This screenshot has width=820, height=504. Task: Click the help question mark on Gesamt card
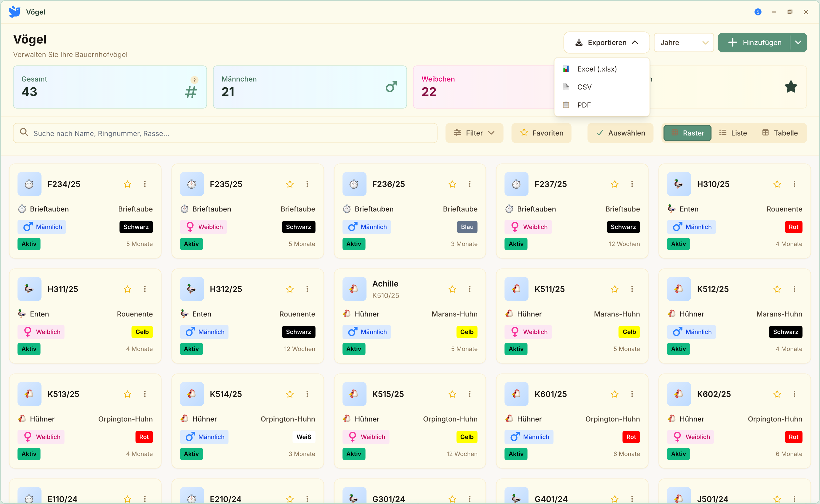tap(194, 80)
